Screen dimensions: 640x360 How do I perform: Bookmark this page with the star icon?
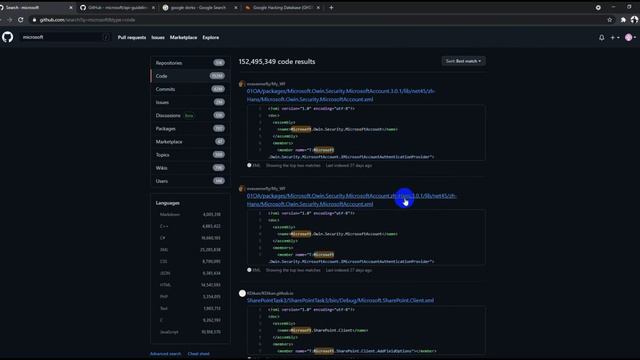[609, 20]
